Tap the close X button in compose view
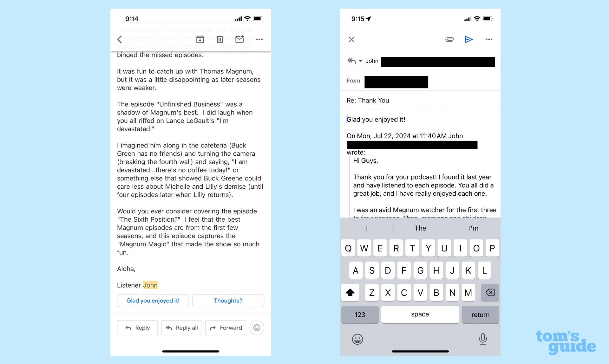Image resolution: width=609 pixels, height=364 pixels. 351,39
